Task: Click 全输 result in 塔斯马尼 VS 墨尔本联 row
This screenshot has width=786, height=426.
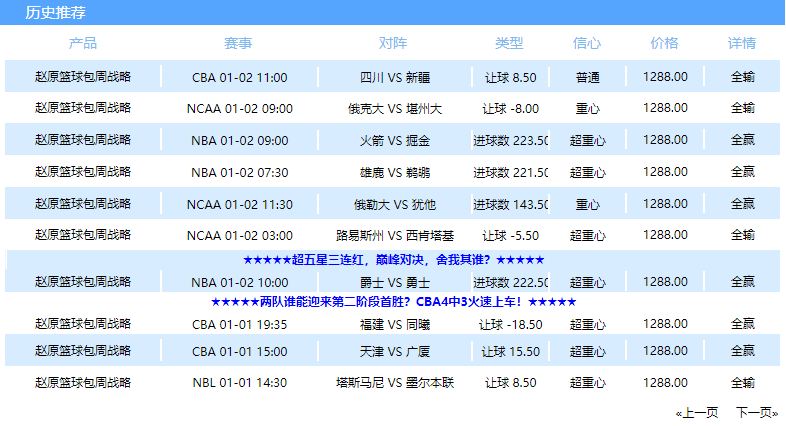Action: 743,383
